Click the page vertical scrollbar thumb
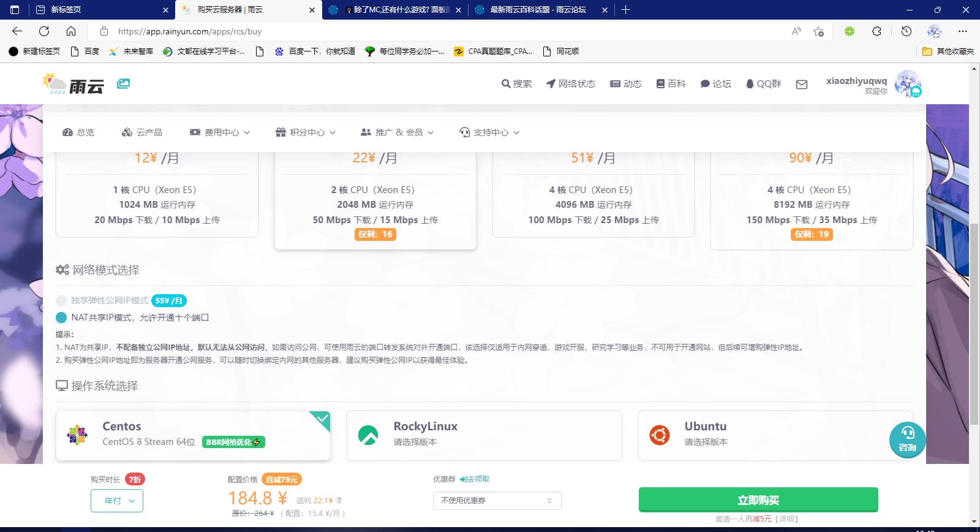The height and width of the screenshot is (532, 980). pos(974,324)
